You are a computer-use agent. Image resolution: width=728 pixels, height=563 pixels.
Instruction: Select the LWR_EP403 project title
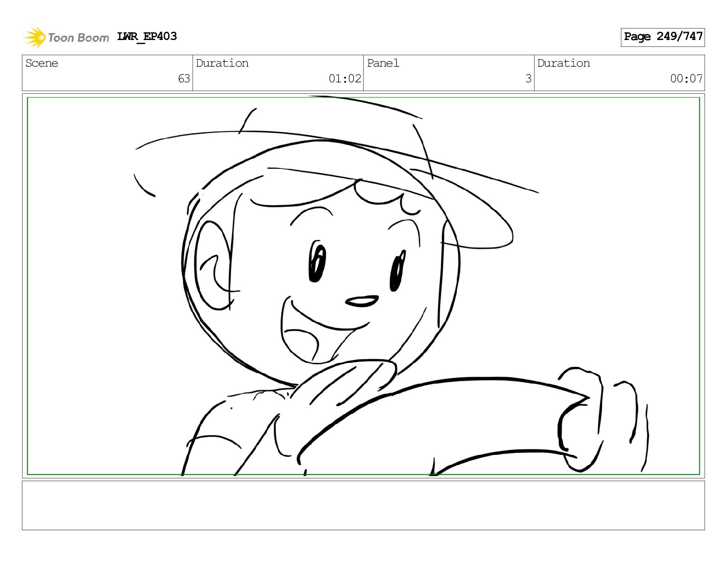click(x=147, y=36)
